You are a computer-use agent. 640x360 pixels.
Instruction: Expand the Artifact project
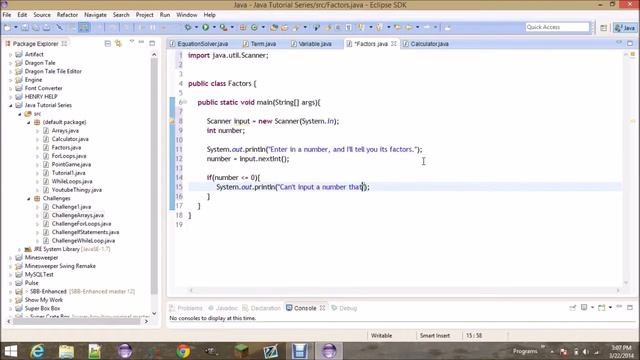coord(11,54)
